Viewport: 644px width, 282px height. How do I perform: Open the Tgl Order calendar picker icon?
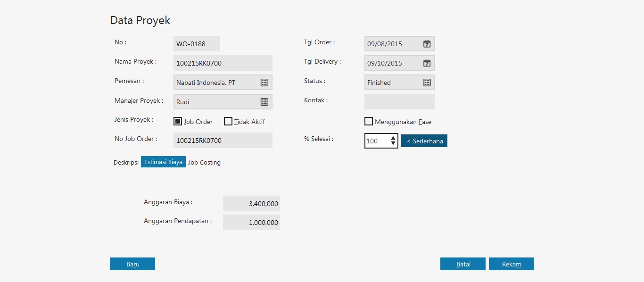(427, 44)
